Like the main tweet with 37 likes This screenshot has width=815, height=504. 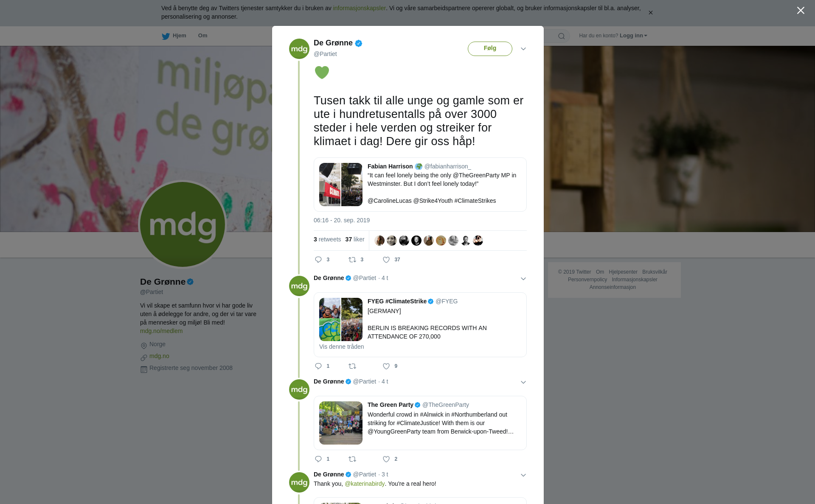[x=386, y=260]
